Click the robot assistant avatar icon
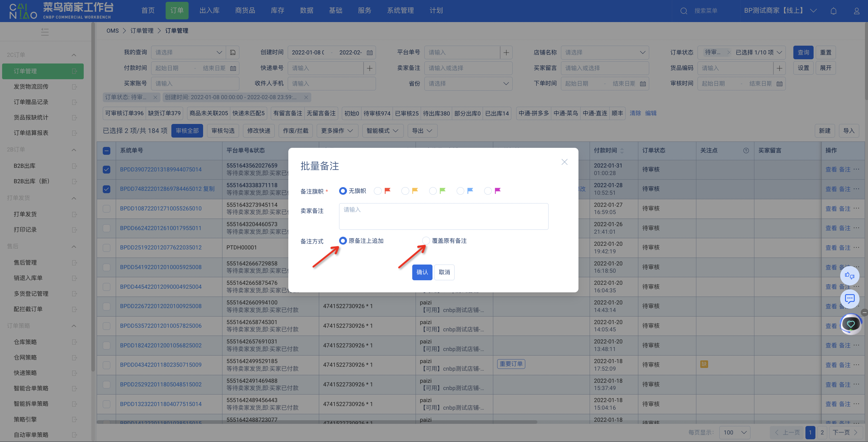Screen dimensions: 868x442 tap(850, 324)
